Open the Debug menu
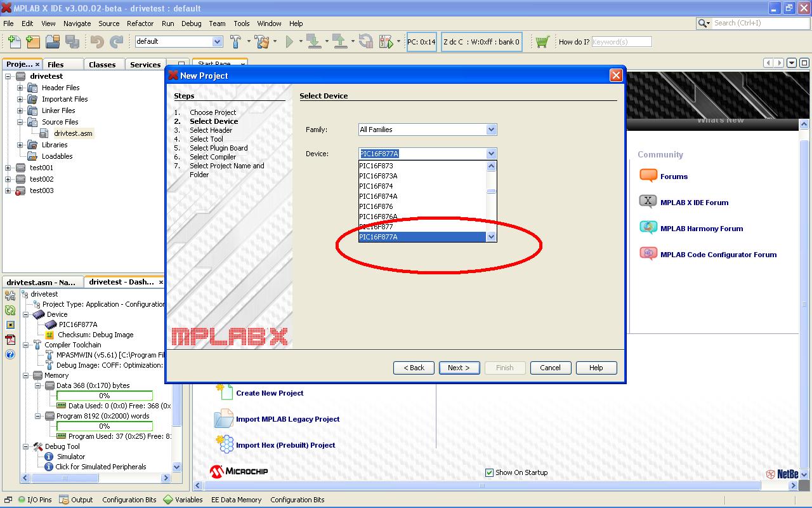The width and height of the screenshot is (812, 508). coord(191,23)
